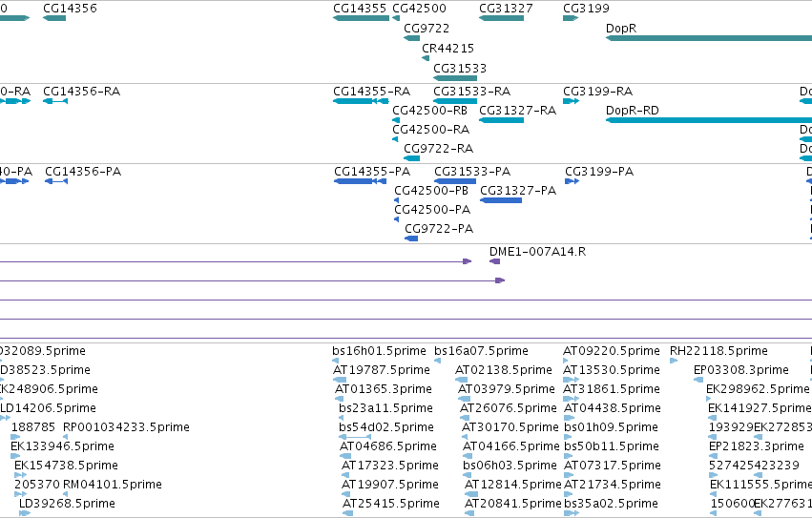Select the CG42500 gene label
This screenshot has height=518, width=812.
click(419, 9)
